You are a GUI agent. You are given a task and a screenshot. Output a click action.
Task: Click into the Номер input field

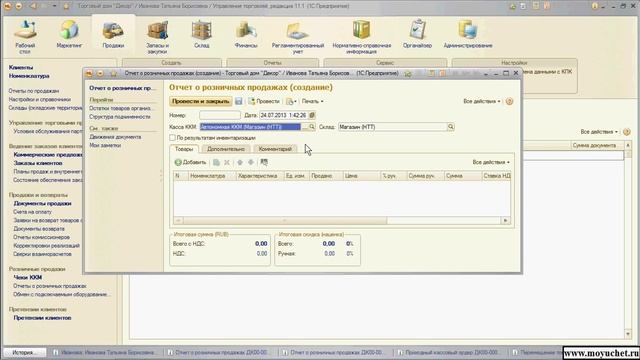coord(220,116)
